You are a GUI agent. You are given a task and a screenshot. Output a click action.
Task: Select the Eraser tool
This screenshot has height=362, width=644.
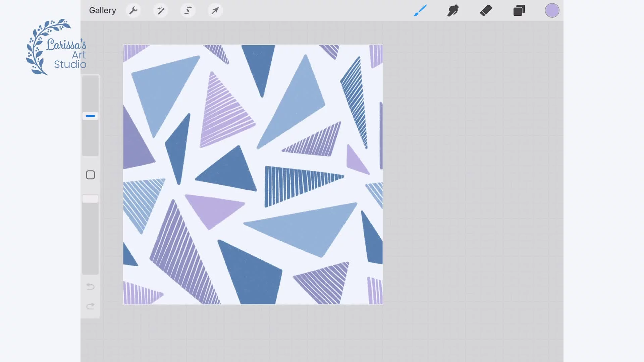pyautogui.click(x=486, y=11)
